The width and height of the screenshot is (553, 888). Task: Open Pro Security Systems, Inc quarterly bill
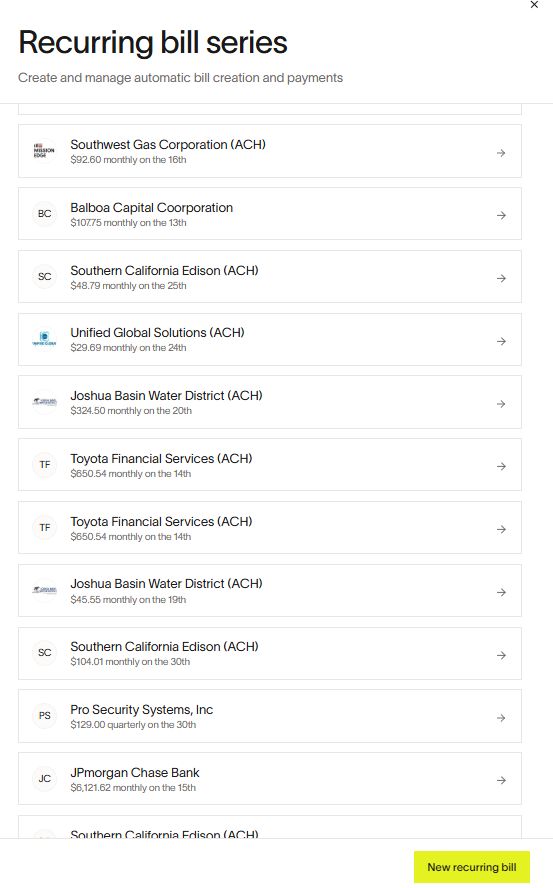pyautogui.click(x=270, y=716)
